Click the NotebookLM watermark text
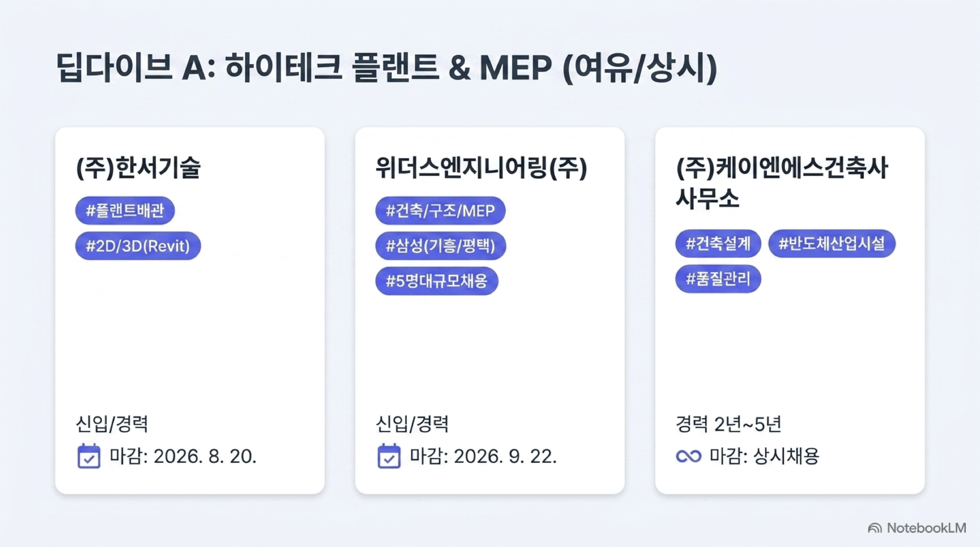Image resolution: width=980 pixels, height=547 pixels. 926,528
